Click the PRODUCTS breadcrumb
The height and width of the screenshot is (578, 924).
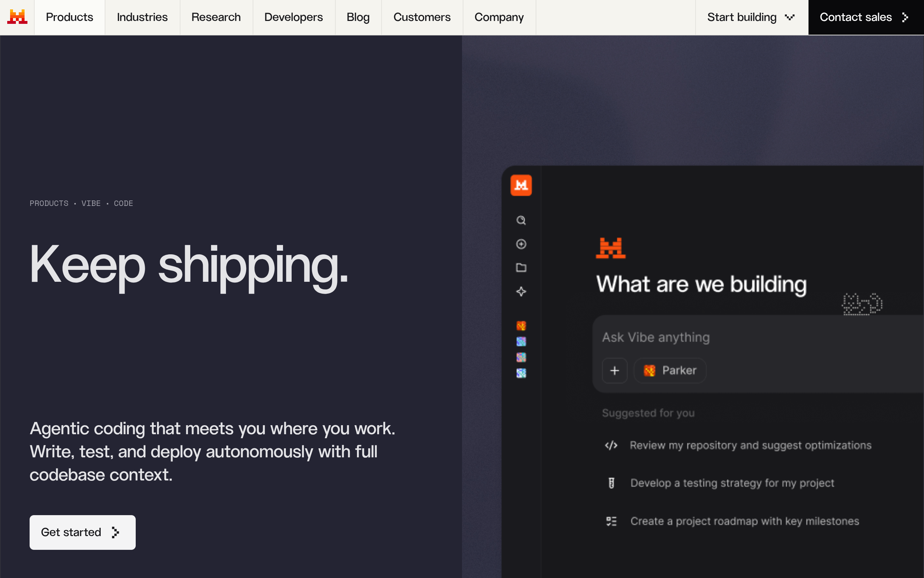(49, 203)
